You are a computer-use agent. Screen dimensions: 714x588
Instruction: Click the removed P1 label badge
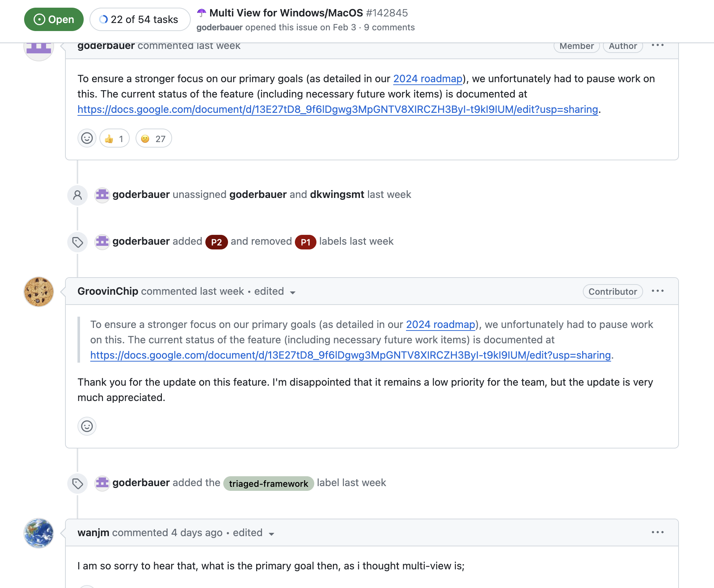coord(305,242)
